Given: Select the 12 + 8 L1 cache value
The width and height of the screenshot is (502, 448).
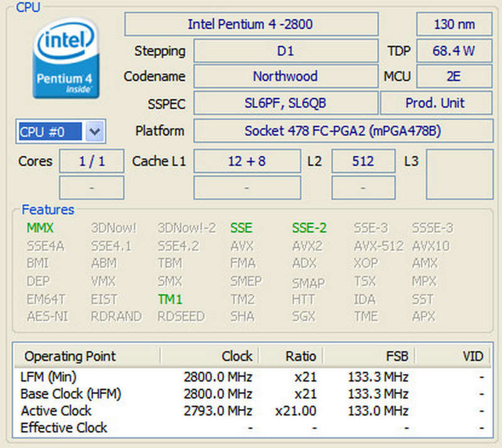Looking at the screenshot, I should [247, 161].
